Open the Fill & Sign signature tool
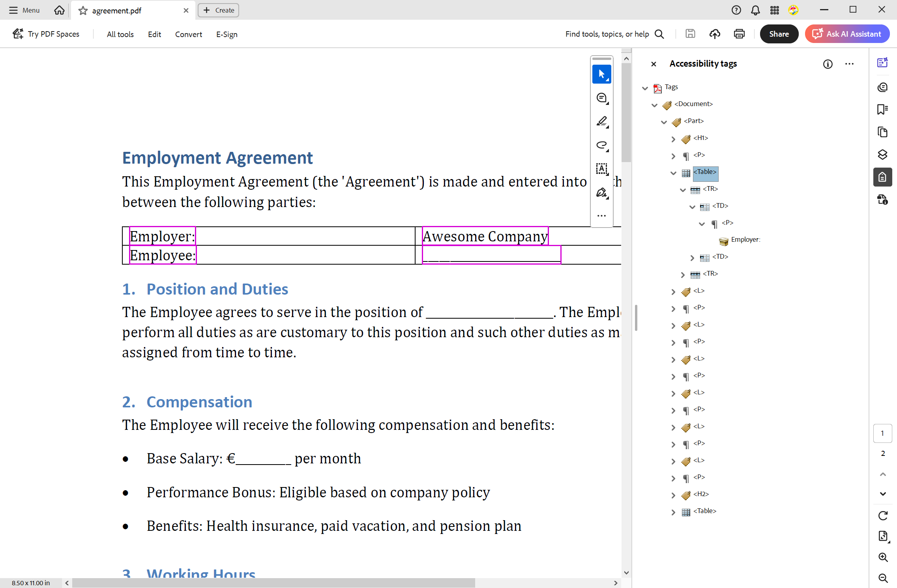This screenshot has width=897, height=588. pos(601,192)
